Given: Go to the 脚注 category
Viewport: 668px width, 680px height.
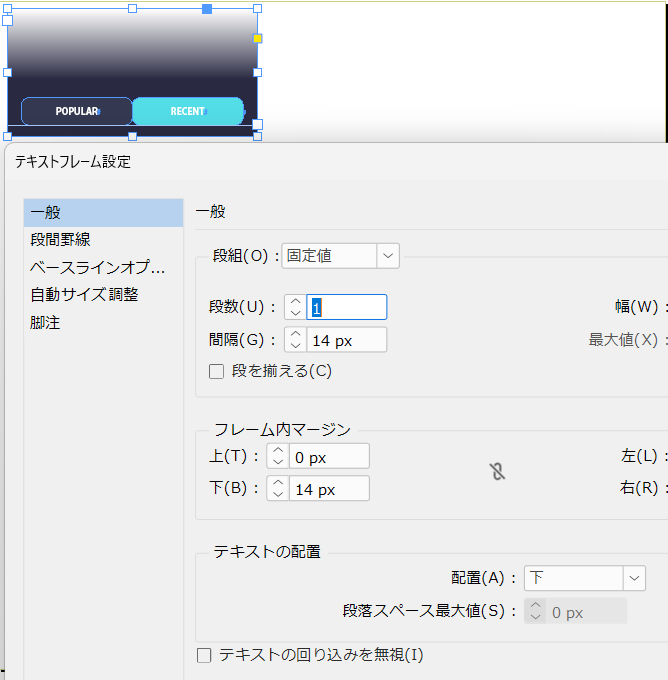Looking at the screenshot, I should [45, 322].
